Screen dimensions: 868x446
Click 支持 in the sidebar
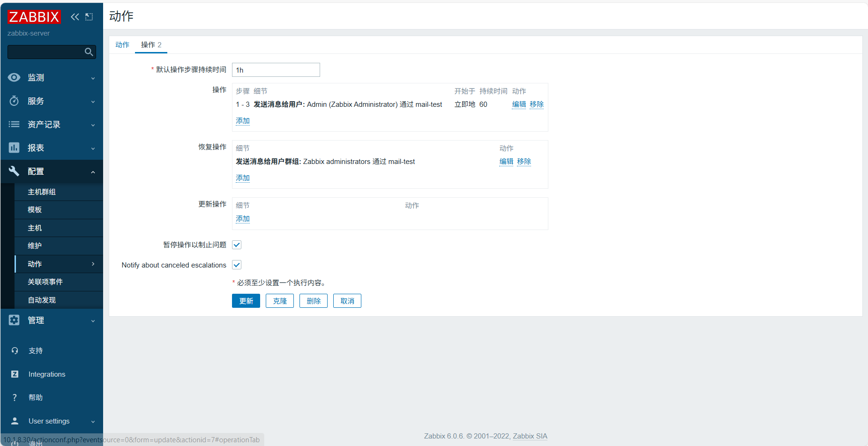click(x=36, y=351)
